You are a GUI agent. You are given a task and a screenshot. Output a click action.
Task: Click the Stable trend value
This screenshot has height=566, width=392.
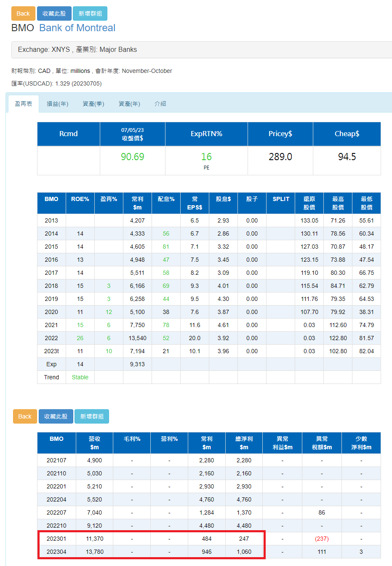click(x=80, y=377)
